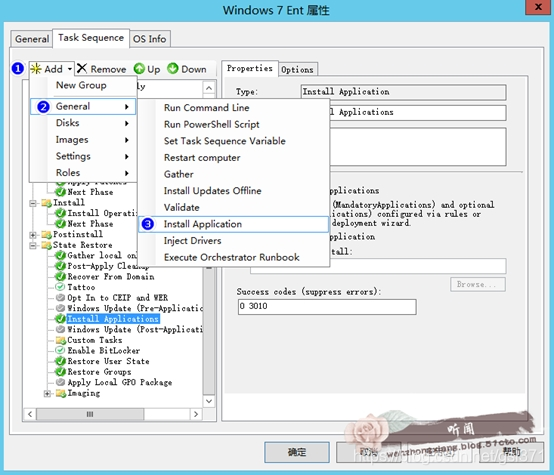Switch to the Task Sequence tab

point(91,38)
